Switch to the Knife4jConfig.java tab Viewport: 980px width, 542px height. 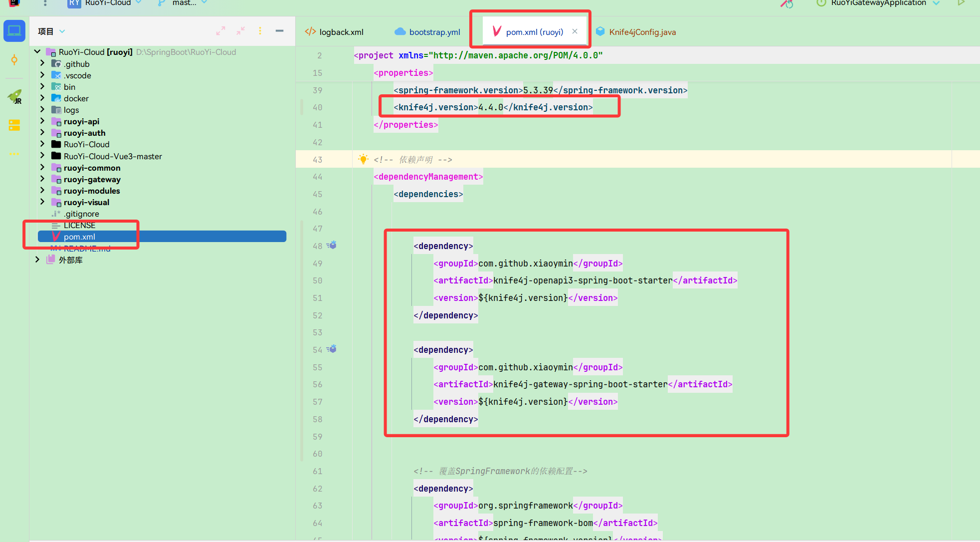tap(642, 31)
